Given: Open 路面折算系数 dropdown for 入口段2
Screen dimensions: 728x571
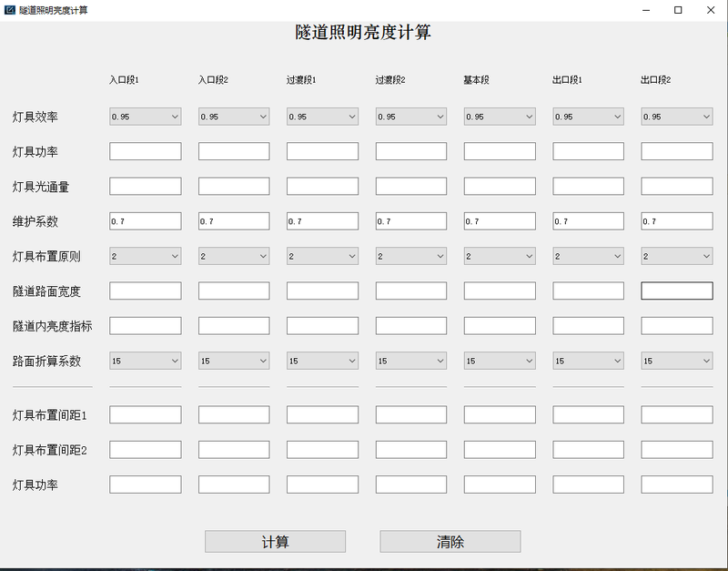Looking at the screenshot, I should (x=234, y=361).
